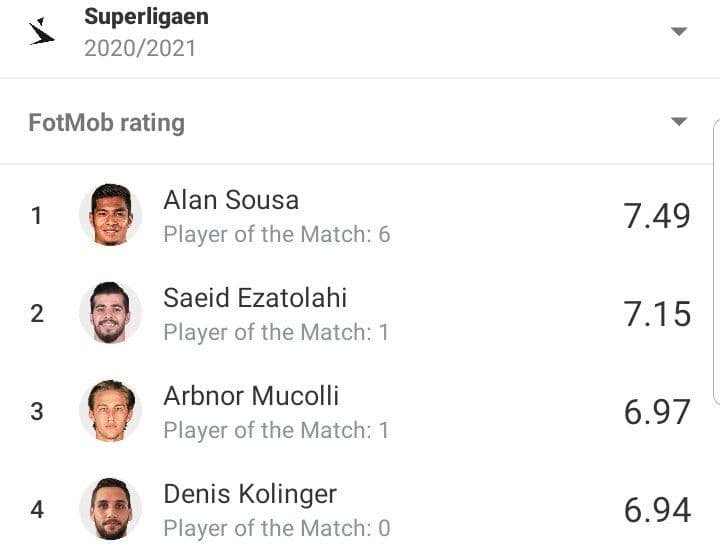Open Alan Sousa's player photo

click(x=110, y=215)
